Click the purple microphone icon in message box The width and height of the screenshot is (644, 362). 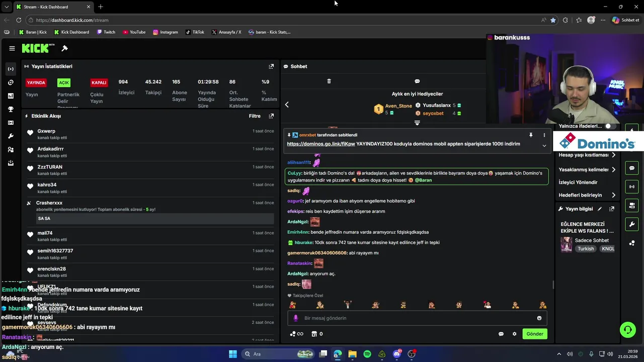coord(296,318)
